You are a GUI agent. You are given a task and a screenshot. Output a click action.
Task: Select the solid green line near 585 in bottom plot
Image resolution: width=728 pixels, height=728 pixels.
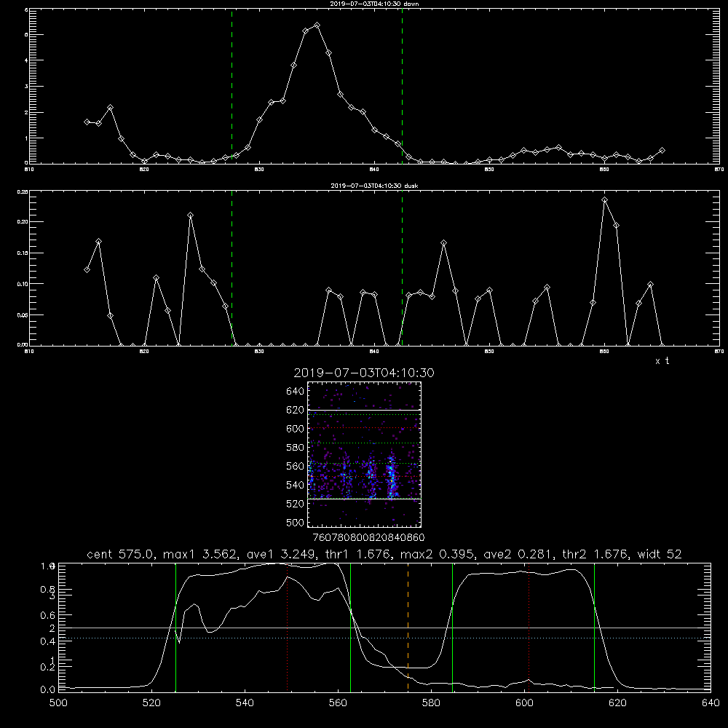point(453,627)
